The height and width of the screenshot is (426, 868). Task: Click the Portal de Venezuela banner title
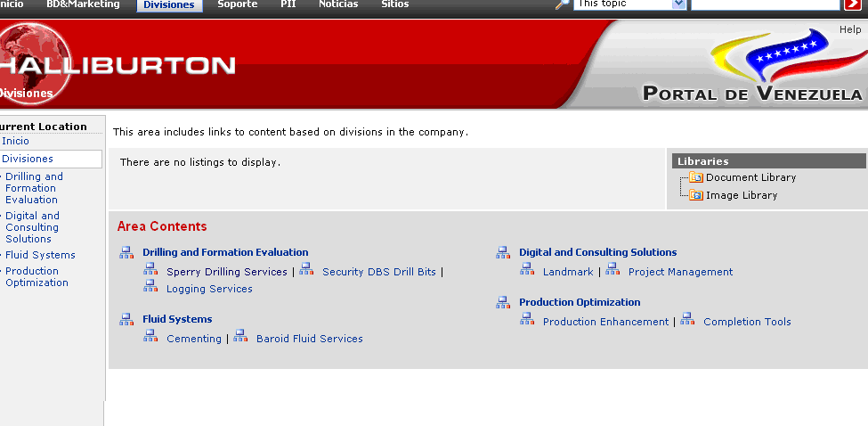click(752, 93)
